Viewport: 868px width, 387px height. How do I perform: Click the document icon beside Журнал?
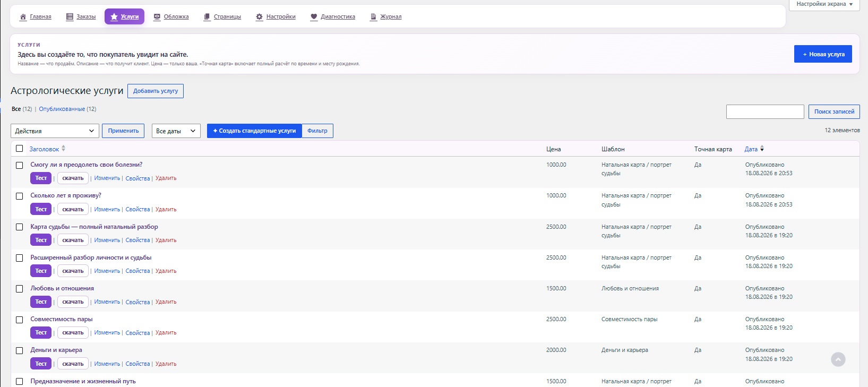[373, 17]
